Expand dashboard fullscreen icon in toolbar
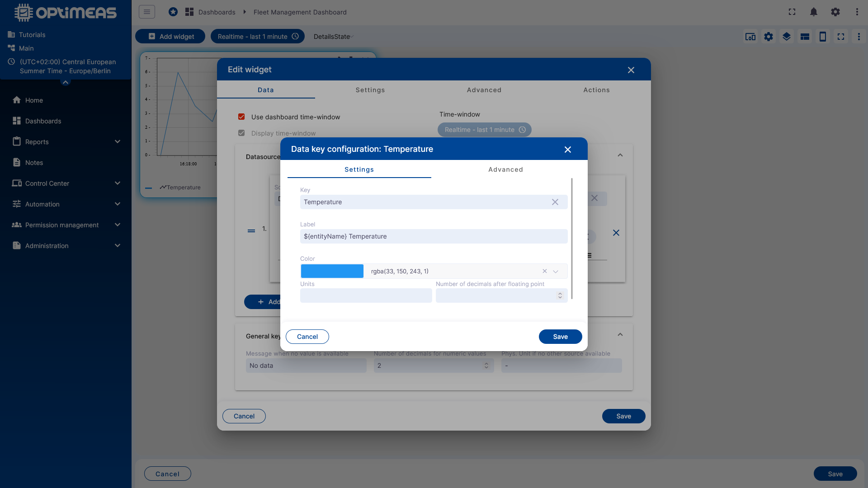The image size is (868, 488). (841, 37)
